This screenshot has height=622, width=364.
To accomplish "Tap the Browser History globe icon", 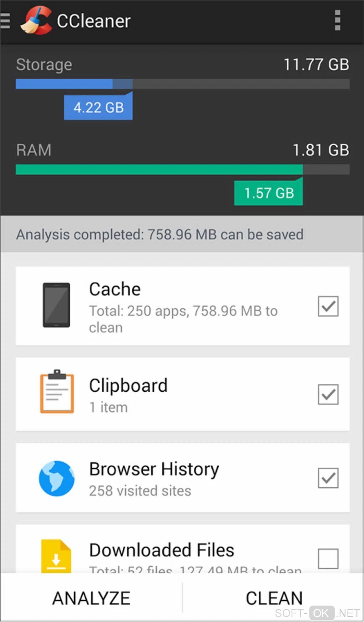I will tap(57, 478).
